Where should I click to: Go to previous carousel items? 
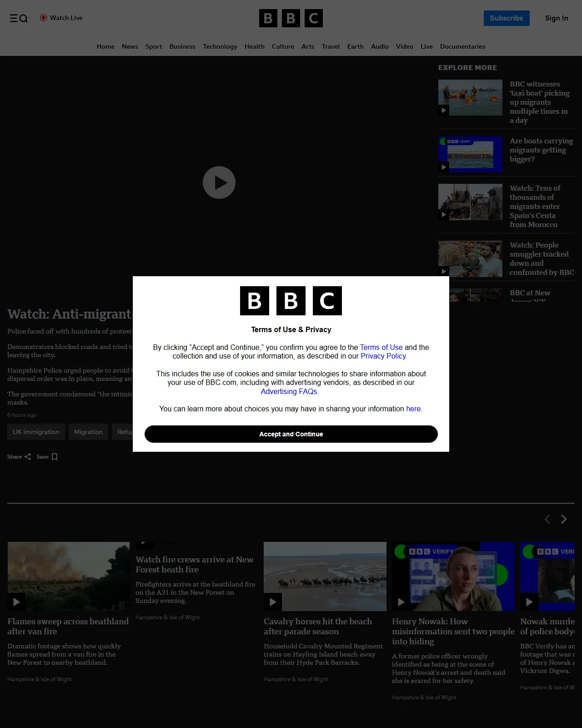point(547,519)
